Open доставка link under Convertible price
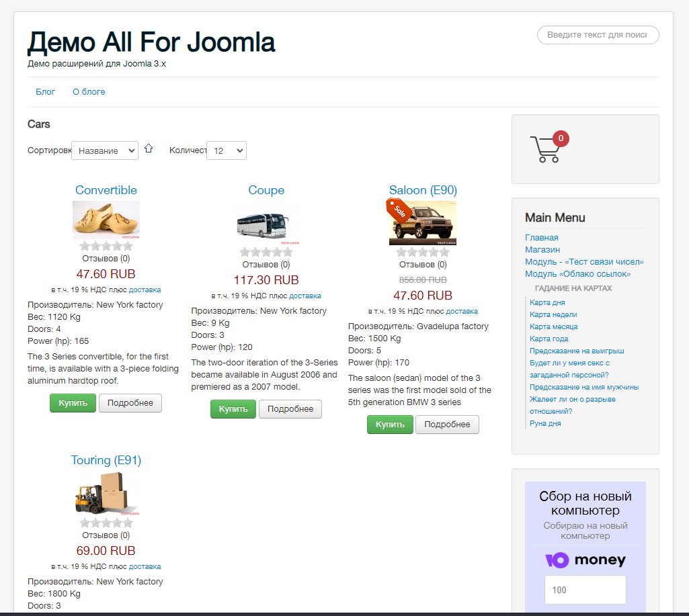689x616 pixels. coord(145,290)
